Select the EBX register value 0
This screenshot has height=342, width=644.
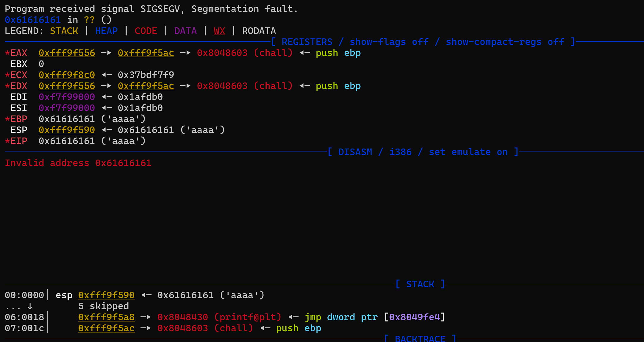tap(41, 64)
